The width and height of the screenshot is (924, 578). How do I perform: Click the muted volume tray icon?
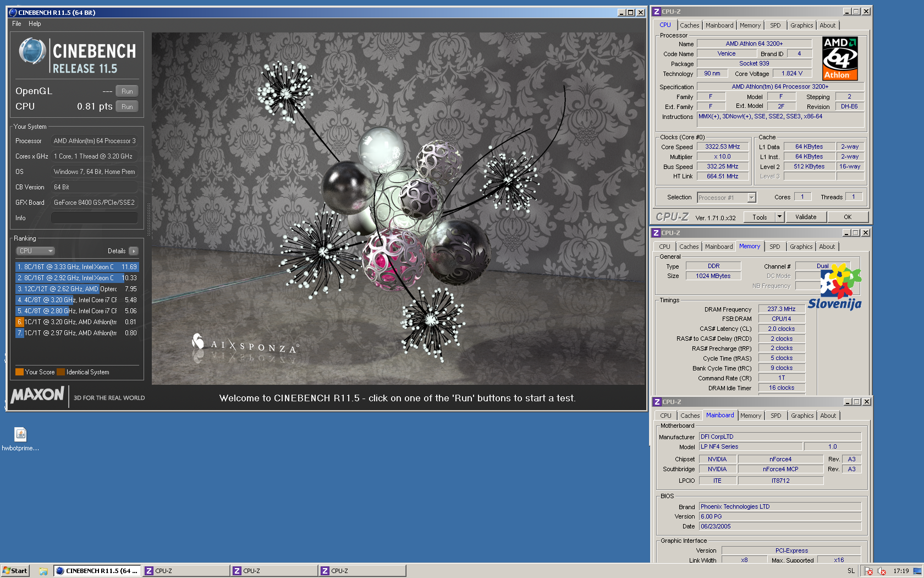pyautogui.click(x=882, y=571)
